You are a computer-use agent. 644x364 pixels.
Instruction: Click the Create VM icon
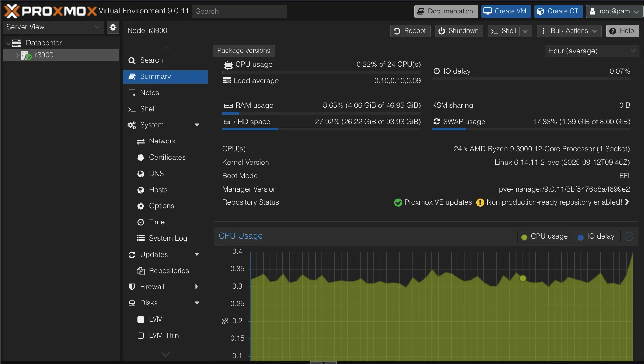point(488,11)
